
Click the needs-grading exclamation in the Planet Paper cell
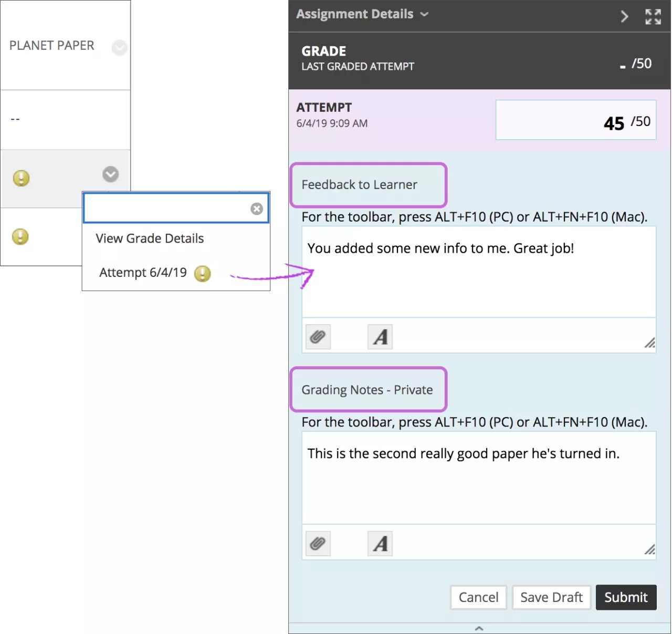20,179
